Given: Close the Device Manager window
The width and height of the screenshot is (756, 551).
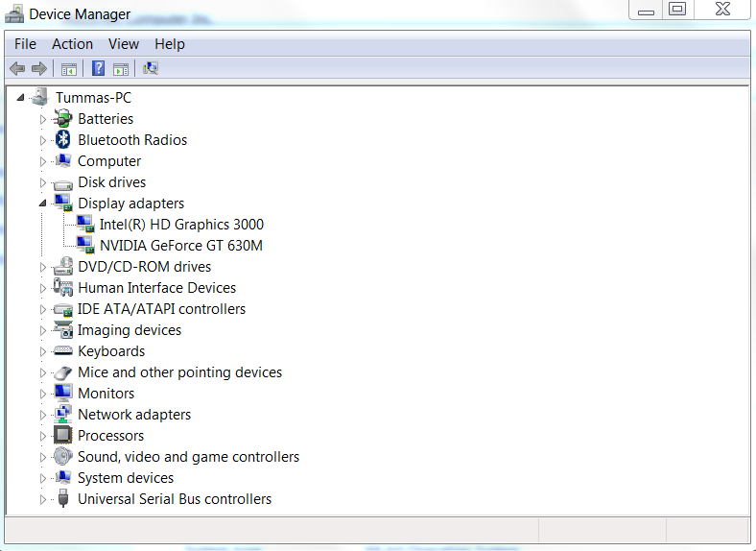Looking at the screenshot, I should pos(722,10).
